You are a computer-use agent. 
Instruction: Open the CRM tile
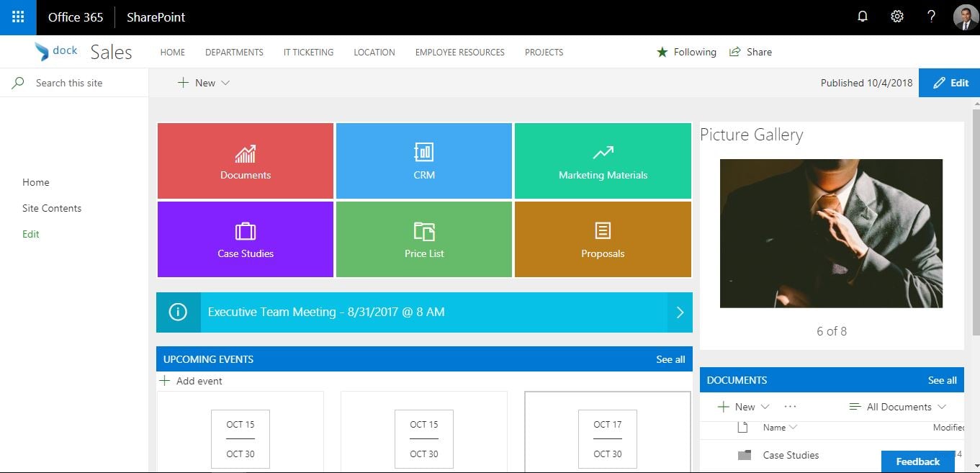423,160
